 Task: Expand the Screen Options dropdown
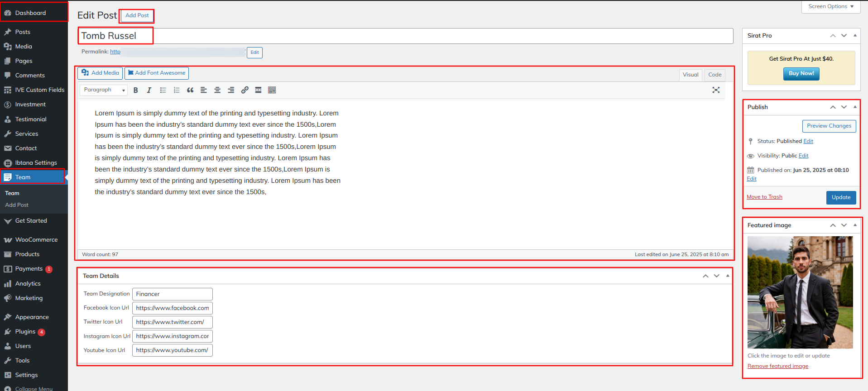click(x=830, y=6)
